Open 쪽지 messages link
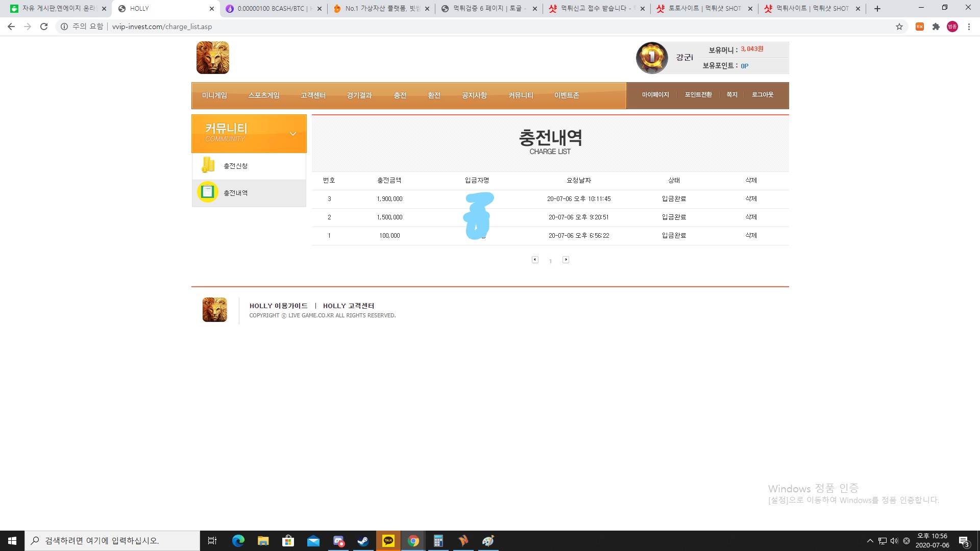The width and height of the screenshot is (980, 551). click(732, 95)
